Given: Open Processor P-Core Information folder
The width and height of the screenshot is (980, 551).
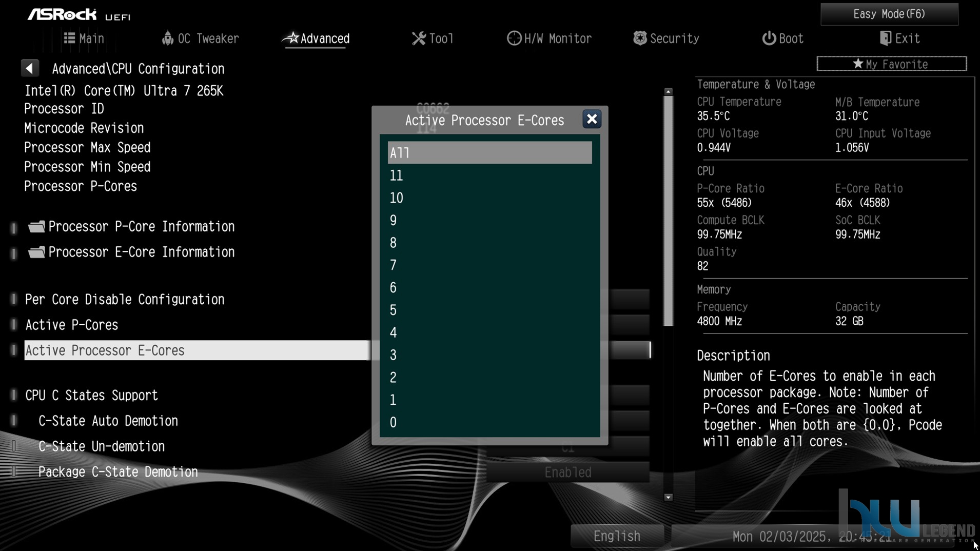Looking at the screenshot, I should point(131,226).
